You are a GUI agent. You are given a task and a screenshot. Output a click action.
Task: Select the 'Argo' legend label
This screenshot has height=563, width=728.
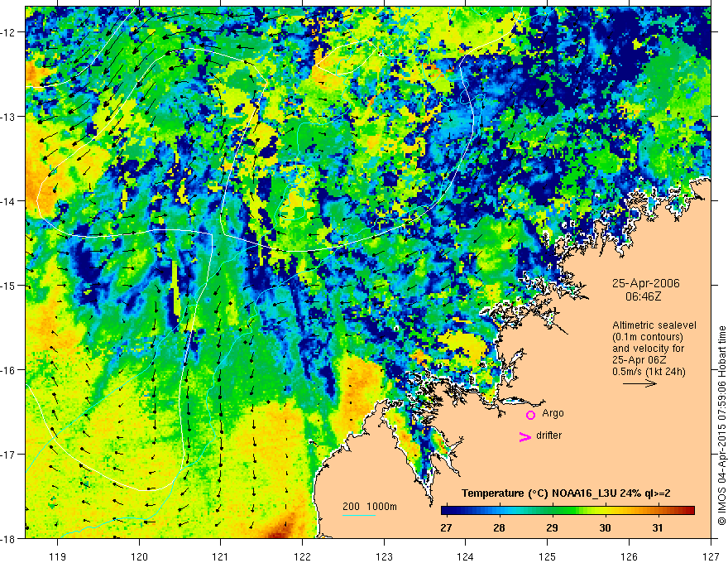pos(553,413)
